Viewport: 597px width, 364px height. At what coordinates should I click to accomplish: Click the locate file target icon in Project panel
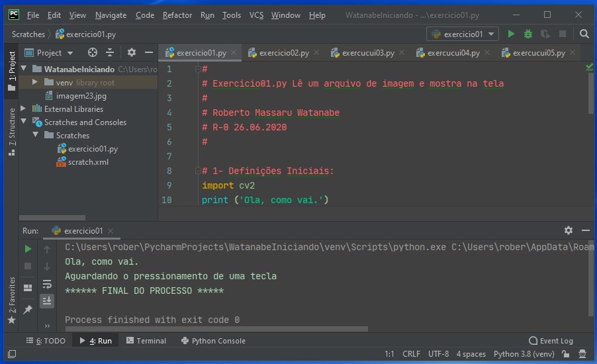coord(93,53)
